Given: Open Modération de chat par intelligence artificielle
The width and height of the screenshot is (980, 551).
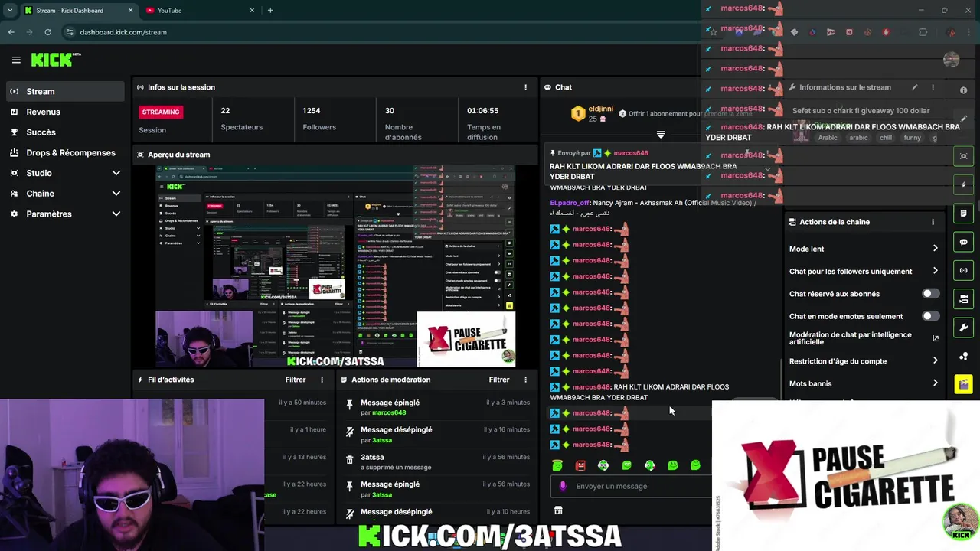Looking at the screenshot, I should click(x=864, y=338).
